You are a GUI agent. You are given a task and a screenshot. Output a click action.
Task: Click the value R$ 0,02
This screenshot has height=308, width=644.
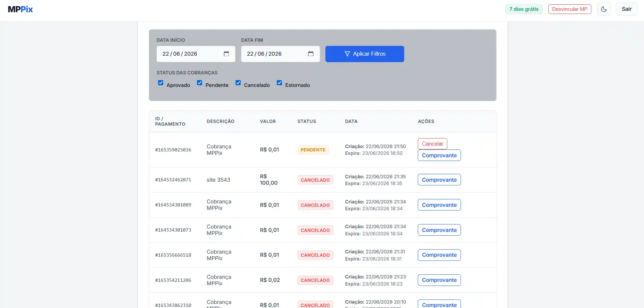coord(270,280)
